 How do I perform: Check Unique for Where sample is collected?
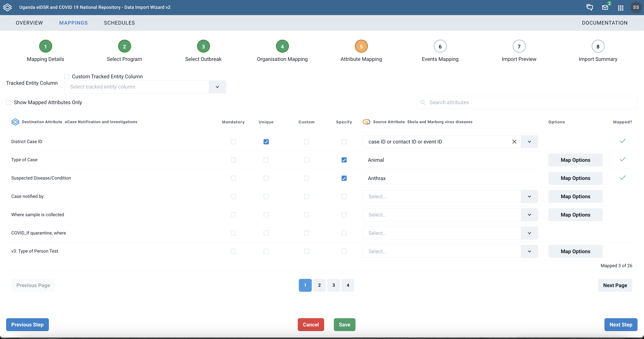[266, 215]
